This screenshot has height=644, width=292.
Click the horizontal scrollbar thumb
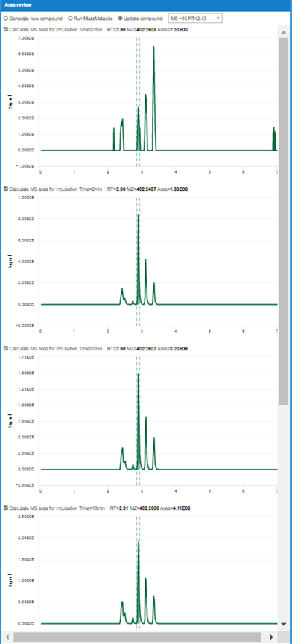point(137,637)
